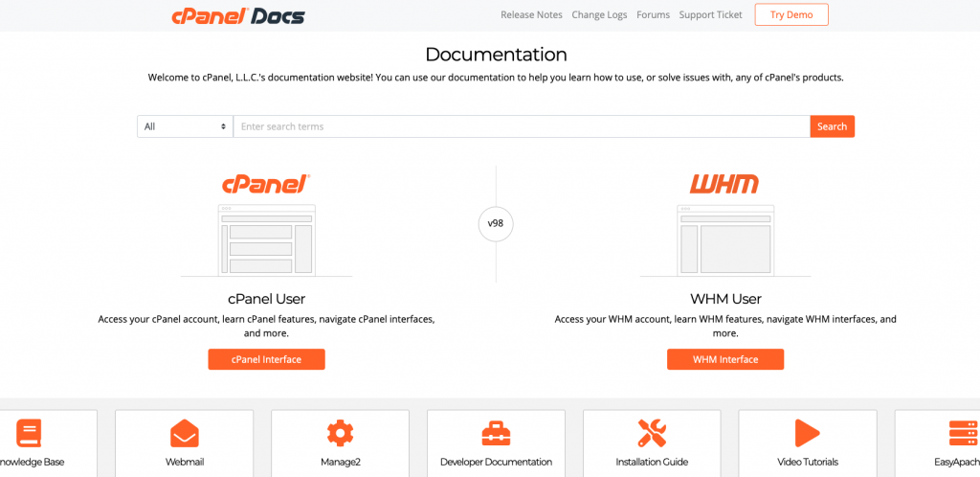Image resolution: width=980 pixels, height=477 pixels.
Task: Click the WHM Interface button
Action: pyautogui.click(x=725, y=359)
